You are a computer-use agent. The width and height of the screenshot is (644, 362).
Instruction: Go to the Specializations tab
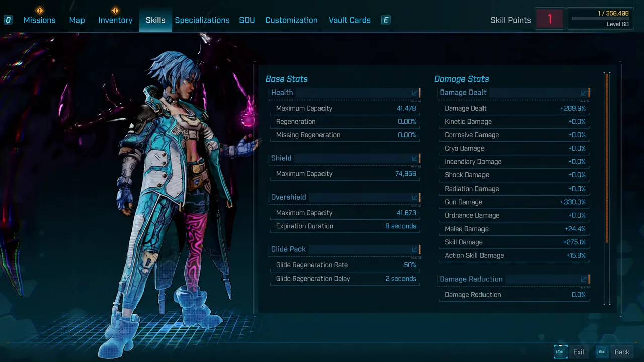pos(202,20)
